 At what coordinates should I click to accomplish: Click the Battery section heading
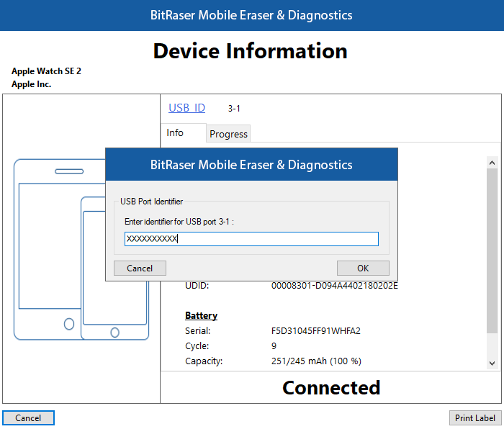(201, 315)
